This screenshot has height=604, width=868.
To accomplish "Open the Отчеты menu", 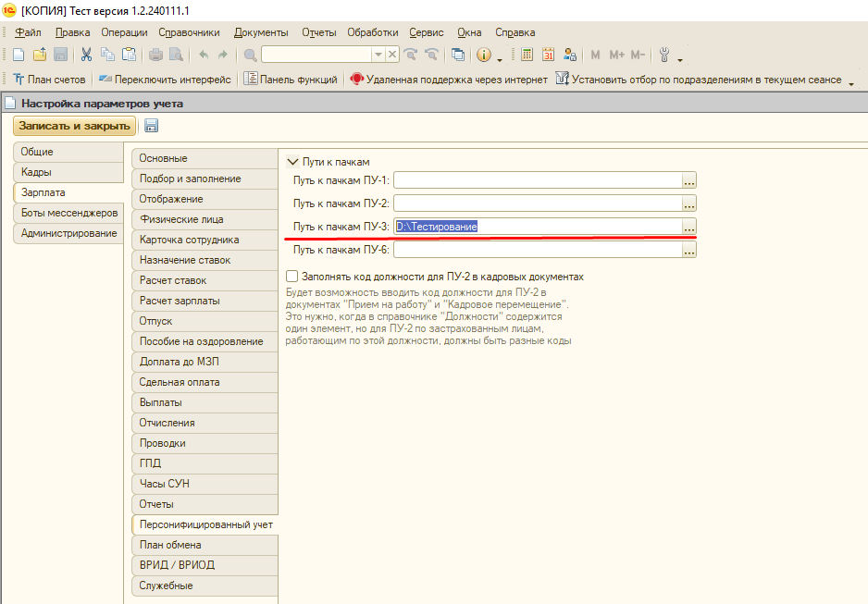I will pyautogui.click(x=319, y=32).
